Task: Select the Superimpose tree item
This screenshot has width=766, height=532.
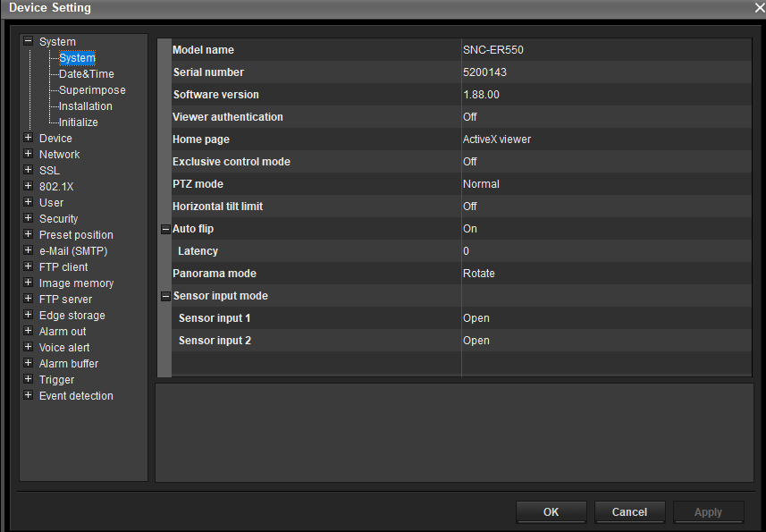Action: pyautogui.click(x=92, y=90)
